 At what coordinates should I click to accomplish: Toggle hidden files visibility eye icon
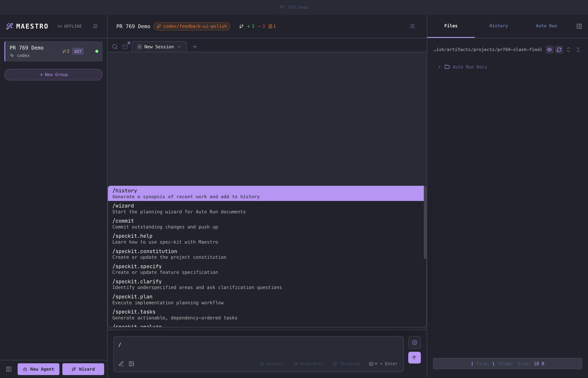tap(549, 50)
